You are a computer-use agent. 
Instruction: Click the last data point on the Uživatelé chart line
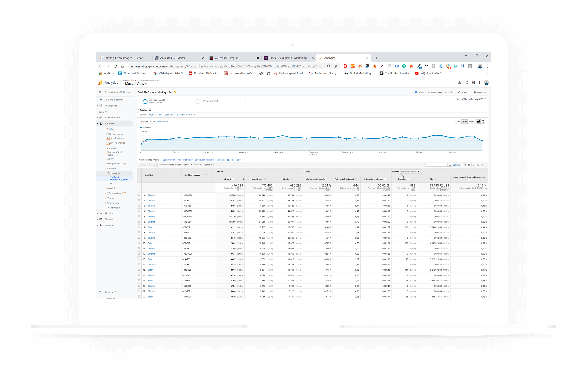pyautogui.click(x=482, y=141)
